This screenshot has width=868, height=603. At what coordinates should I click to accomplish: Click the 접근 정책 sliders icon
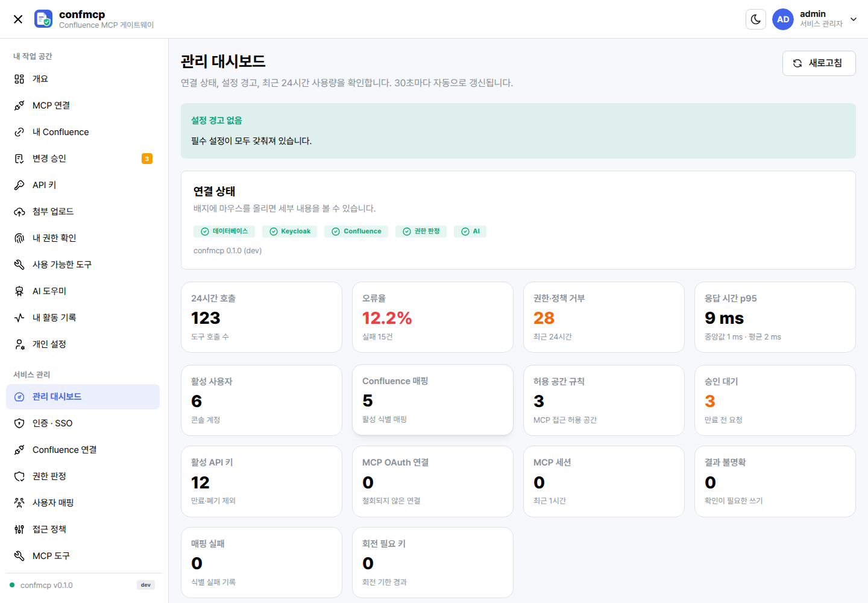tap(19, 529)
